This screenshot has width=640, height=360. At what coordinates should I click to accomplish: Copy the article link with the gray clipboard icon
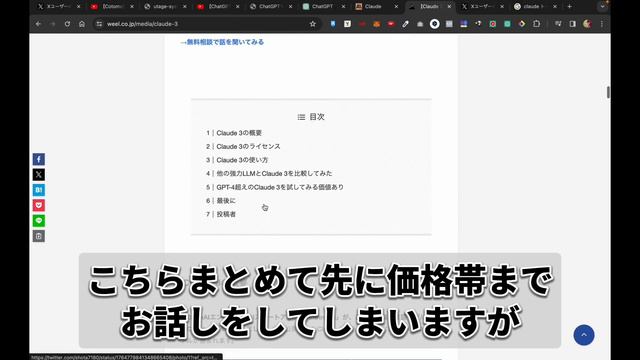point(39,236)
